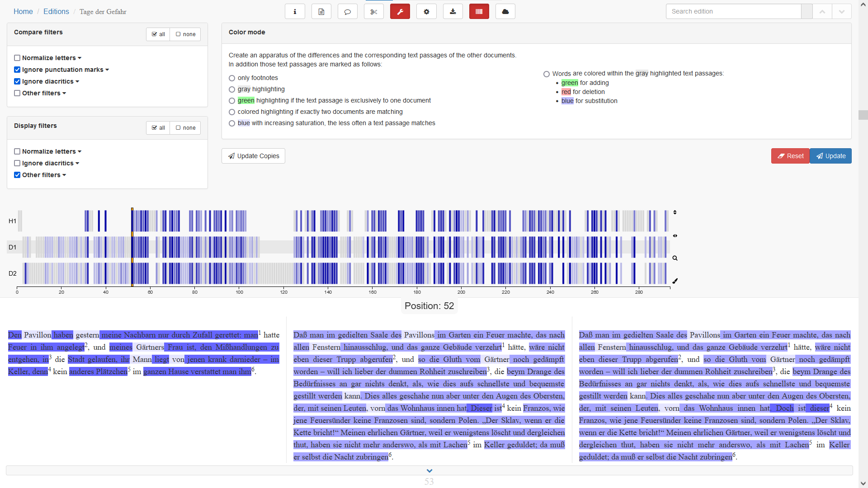Expand Other filters dropdown in Display filters
The height and width of the screenshot is (488, 868).
pyautogui.click(x=64, y=175)
